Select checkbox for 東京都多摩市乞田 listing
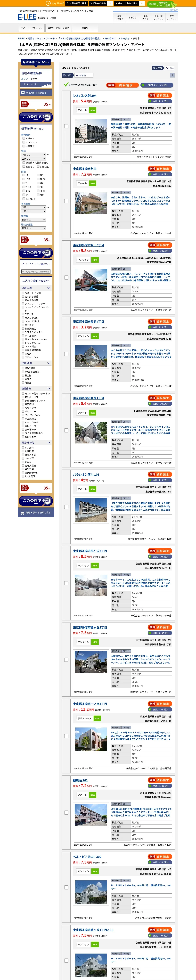 (x=66, y=201)
